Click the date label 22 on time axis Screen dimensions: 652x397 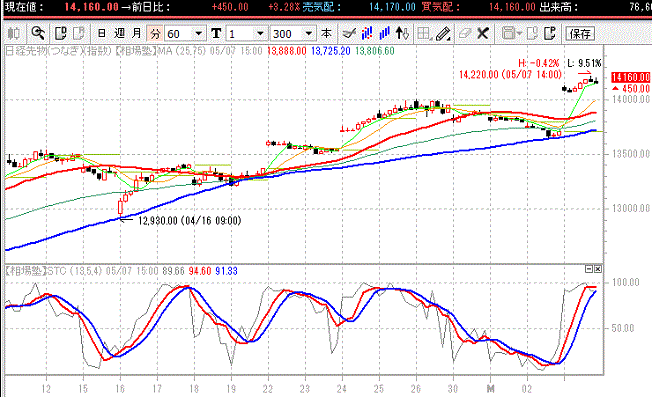pyautogui.click(x=268, y=389)
